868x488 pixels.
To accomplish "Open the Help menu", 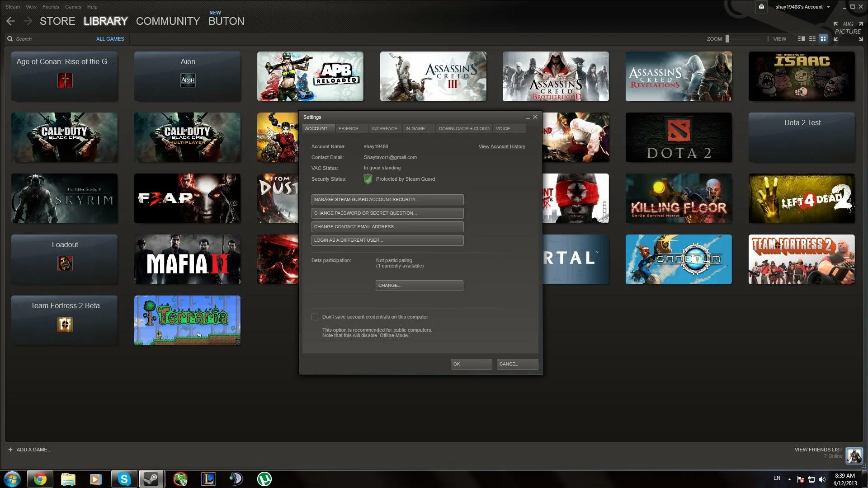I will [x=92, y=7].
